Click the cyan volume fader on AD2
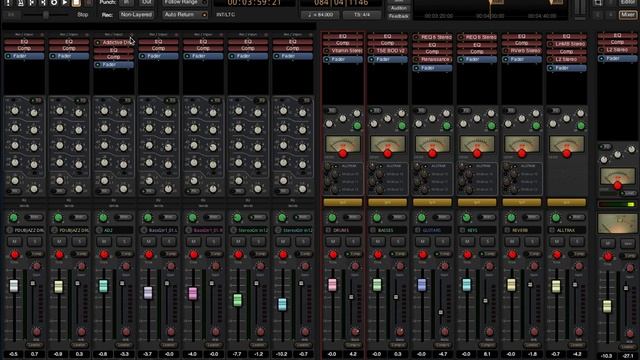This screenshot has height=360, width=640. point(103,285)
